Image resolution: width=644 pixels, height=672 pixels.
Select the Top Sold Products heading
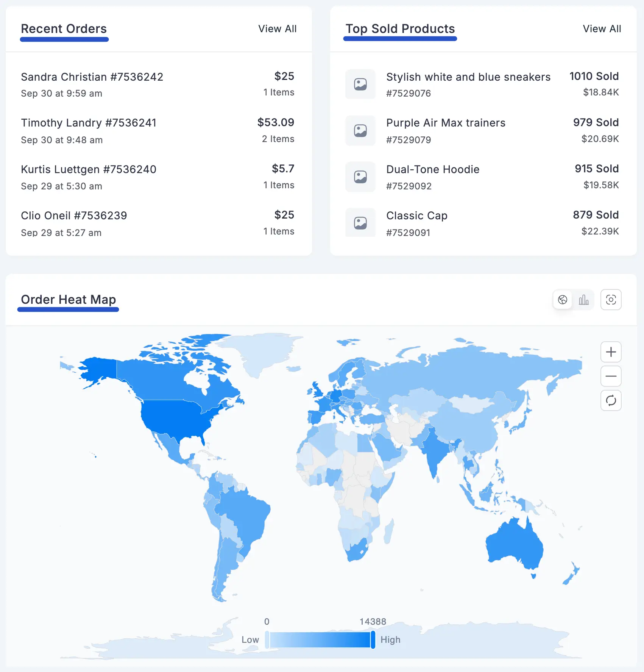400,29
